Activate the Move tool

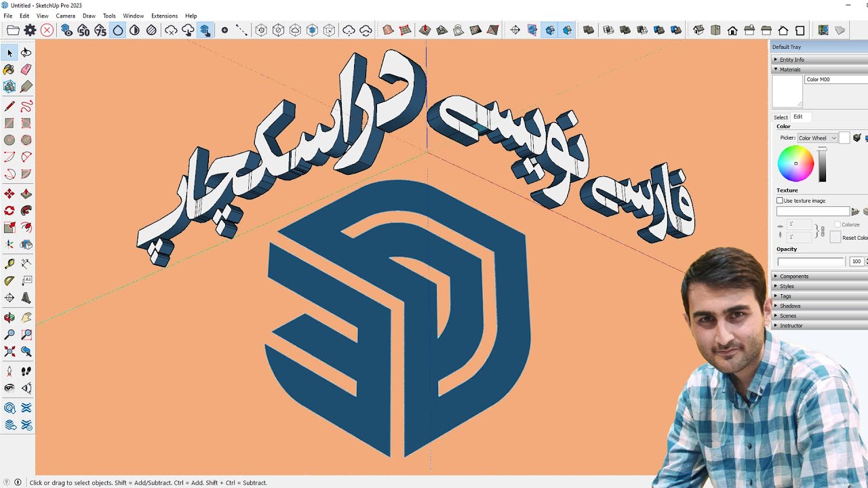click(x=9, y=194)
